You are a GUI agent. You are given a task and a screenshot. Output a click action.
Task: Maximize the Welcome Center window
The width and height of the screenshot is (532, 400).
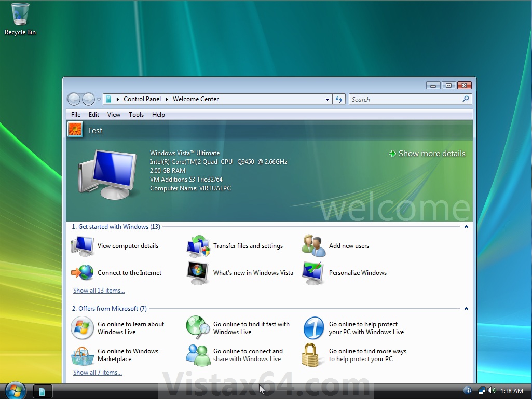point(448,86)
